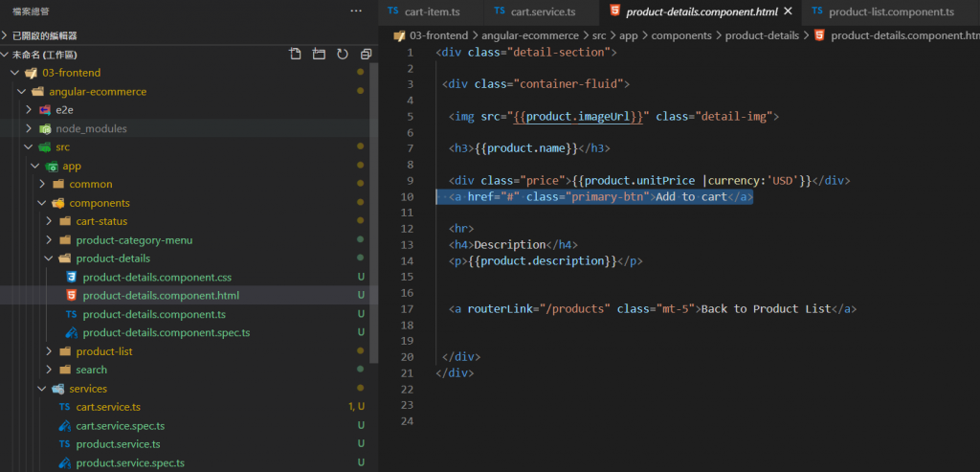Switch to the cart-item.ts tab
This screenshot has height=472, width=980.
[430, 11]
